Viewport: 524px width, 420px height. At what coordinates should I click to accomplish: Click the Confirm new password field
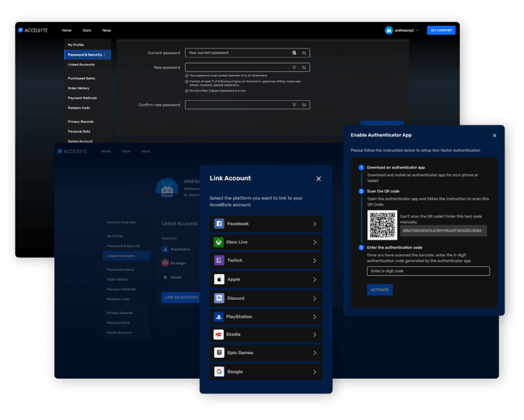click(x=247, y=105)
